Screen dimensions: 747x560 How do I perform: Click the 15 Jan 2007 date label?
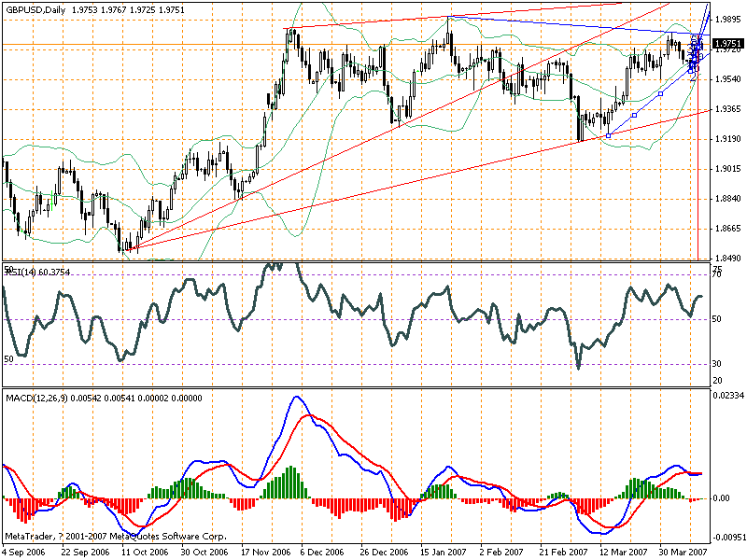[x=443, y=552]
